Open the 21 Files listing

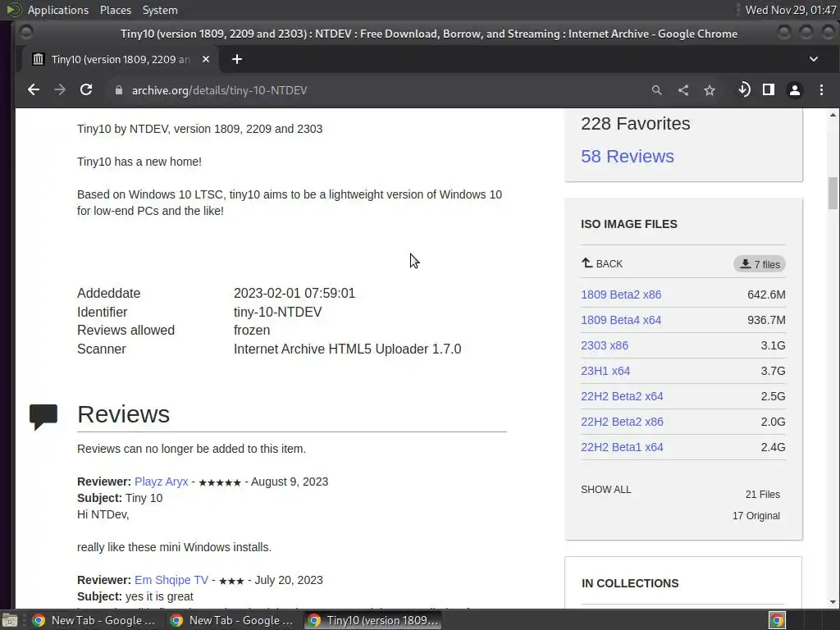click(x=762, y=495)
